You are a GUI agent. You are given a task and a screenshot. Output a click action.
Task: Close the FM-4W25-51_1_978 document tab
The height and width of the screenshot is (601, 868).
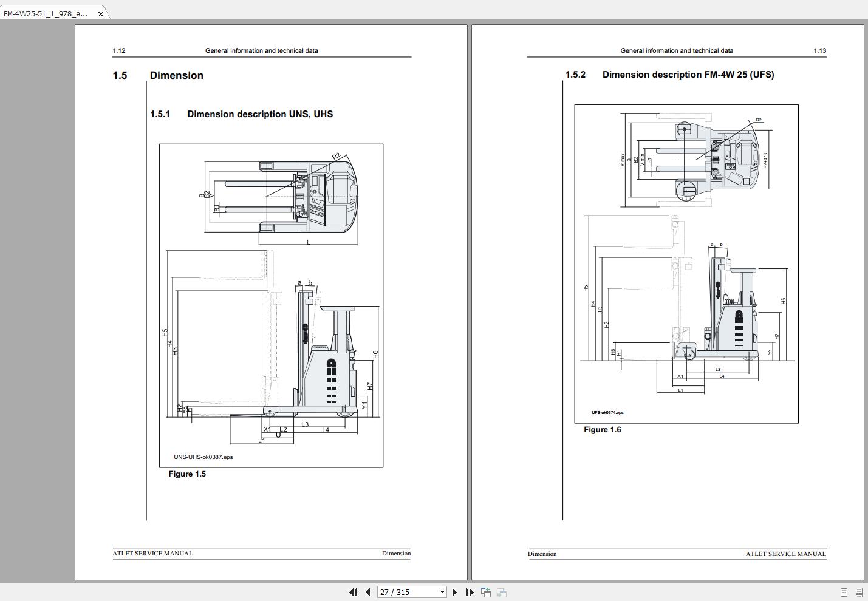click(x=101, y=13)
